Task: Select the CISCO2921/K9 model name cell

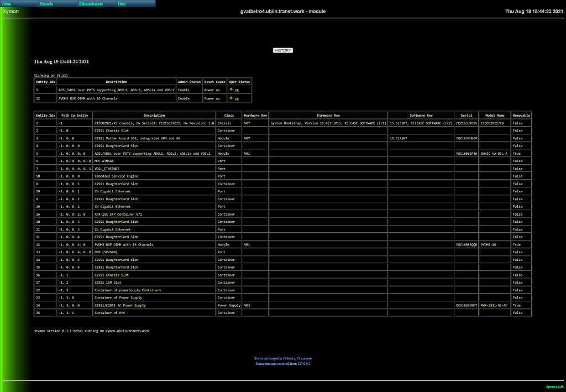Action: pyautogui.click(x=492, y=123)
